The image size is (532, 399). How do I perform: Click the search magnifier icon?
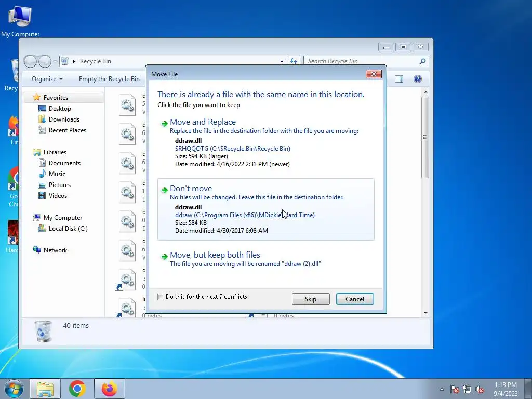[422, 61]
